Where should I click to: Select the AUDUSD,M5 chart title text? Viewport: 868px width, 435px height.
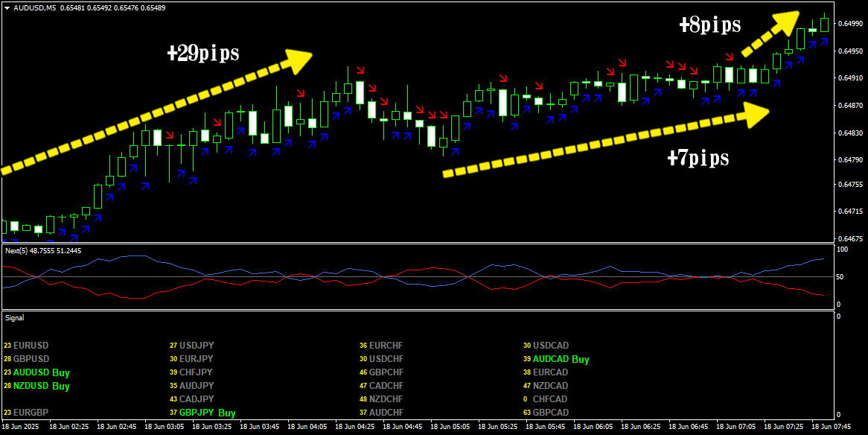pos(33,8)
